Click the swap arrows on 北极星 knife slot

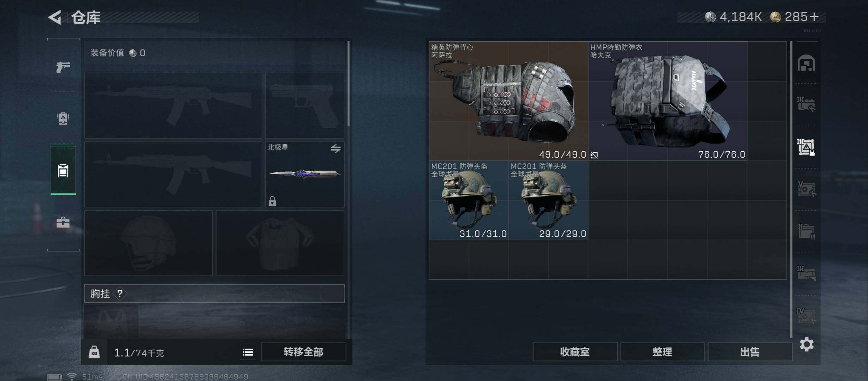click(336, 149)
